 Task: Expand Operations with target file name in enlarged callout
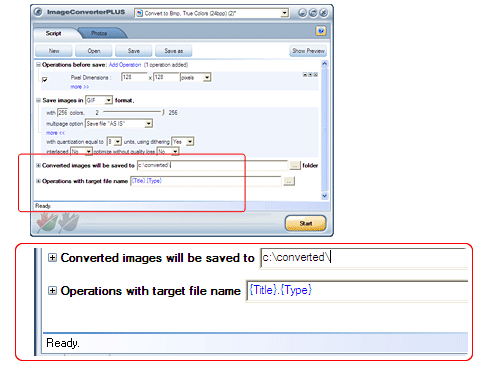(52, 291)
